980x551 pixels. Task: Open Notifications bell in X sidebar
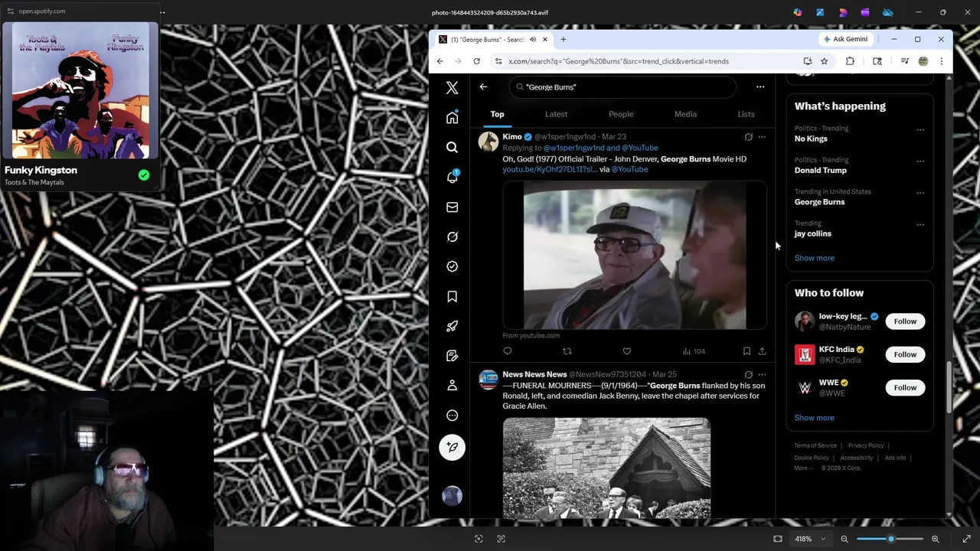[452, 177]
